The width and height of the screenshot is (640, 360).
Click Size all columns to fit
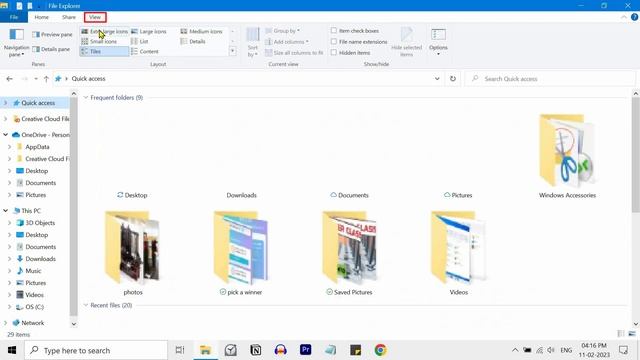pos(294,53)
